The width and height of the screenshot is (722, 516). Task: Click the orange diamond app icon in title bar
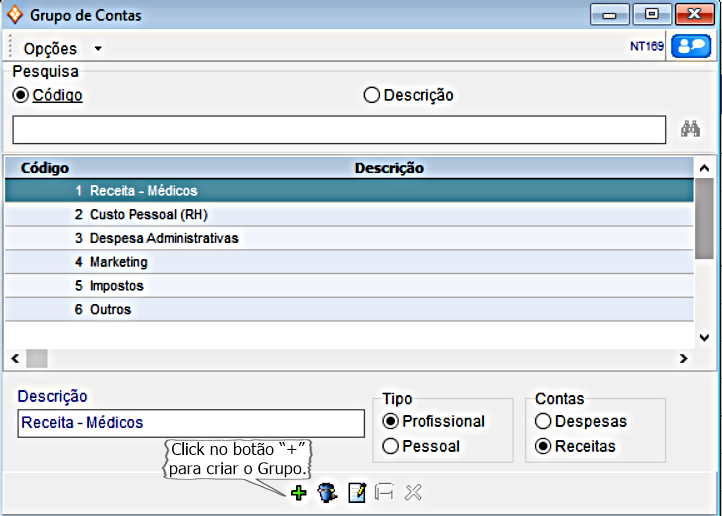point(15,16)
